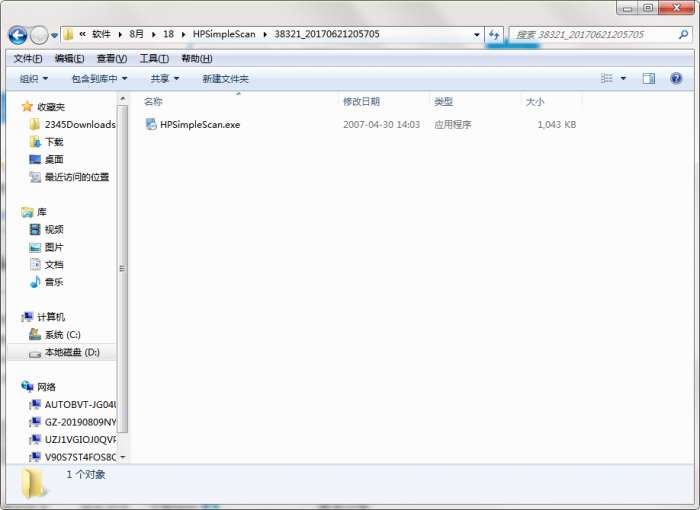Open the address bar history dropdown

tap(477, 34)
